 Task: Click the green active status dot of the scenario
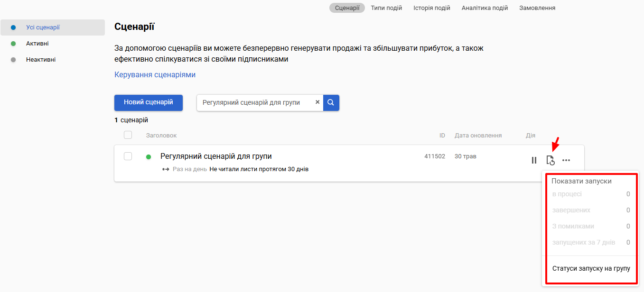coord(149,157)
